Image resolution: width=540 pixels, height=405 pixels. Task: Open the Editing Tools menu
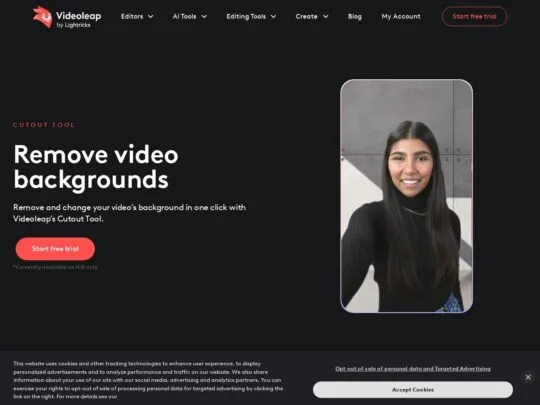click(246, 17)
